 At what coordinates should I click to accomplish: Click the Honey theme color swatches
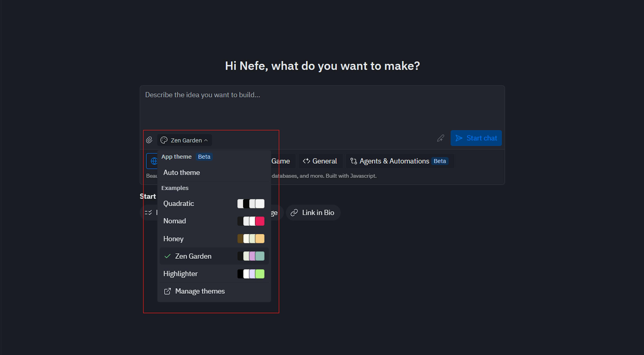(251, 239)
